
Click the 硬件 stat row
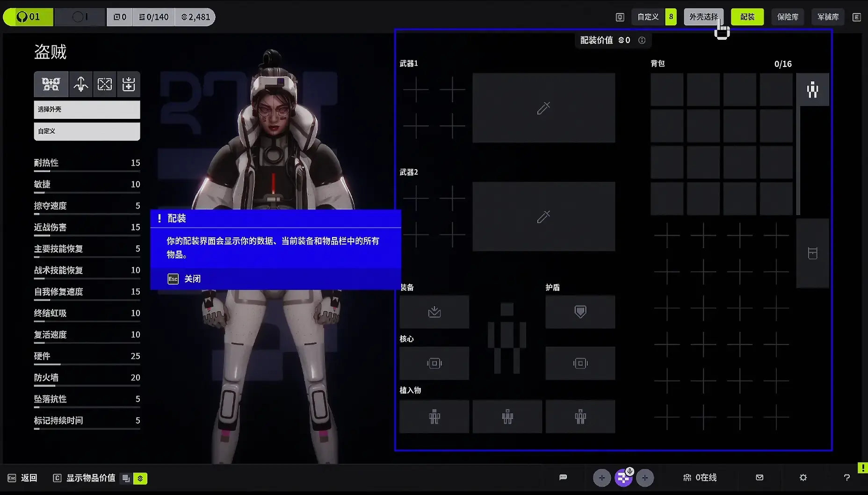(87, 357)
